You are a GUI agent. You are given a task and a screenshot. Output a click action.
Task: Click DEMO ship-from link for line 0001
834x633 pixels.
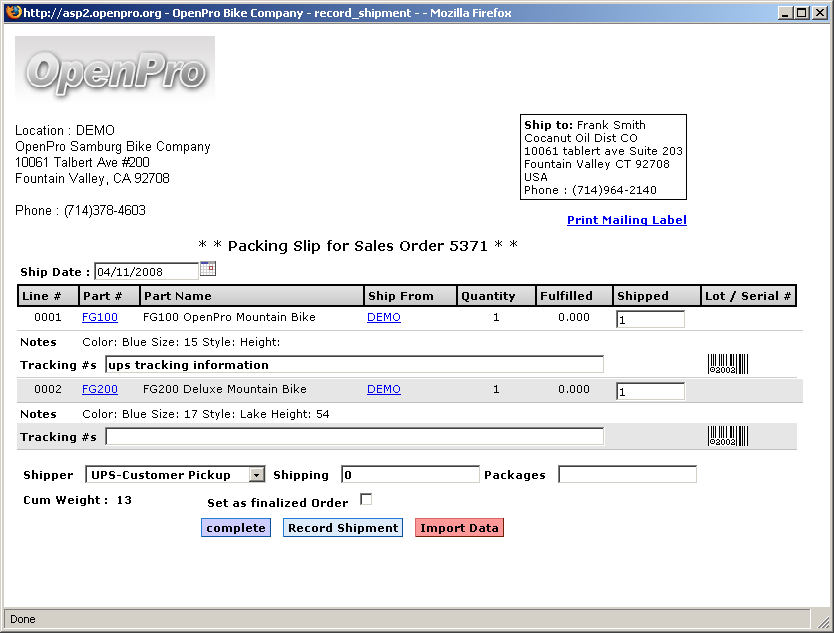click(x=384, y=318)
